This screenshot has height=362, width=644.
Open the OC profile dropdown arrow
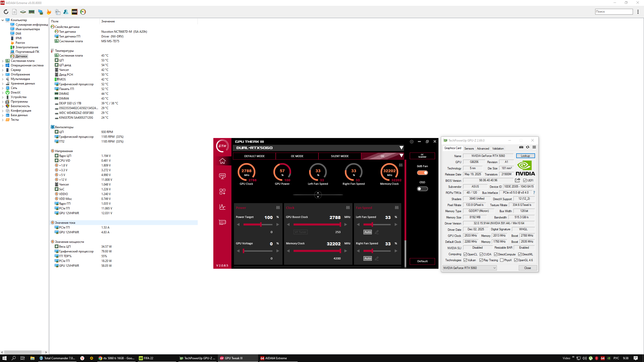(x=401, y=156)
